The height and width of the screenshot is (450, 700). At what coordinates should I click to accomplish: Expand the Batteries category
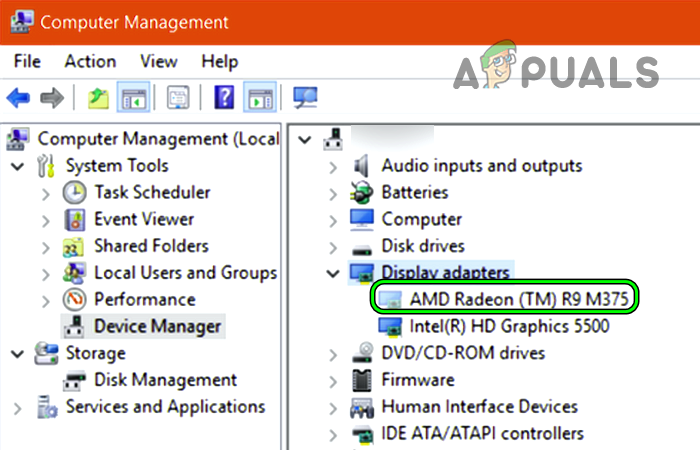click(x=333, y=194)
